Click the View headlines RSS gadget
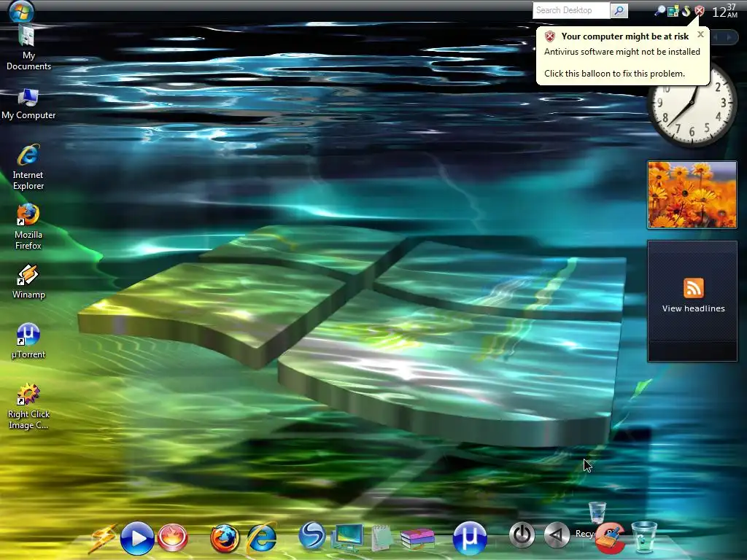Image resolution: width=747 pixels, height=560 pixels. [692, 301]
